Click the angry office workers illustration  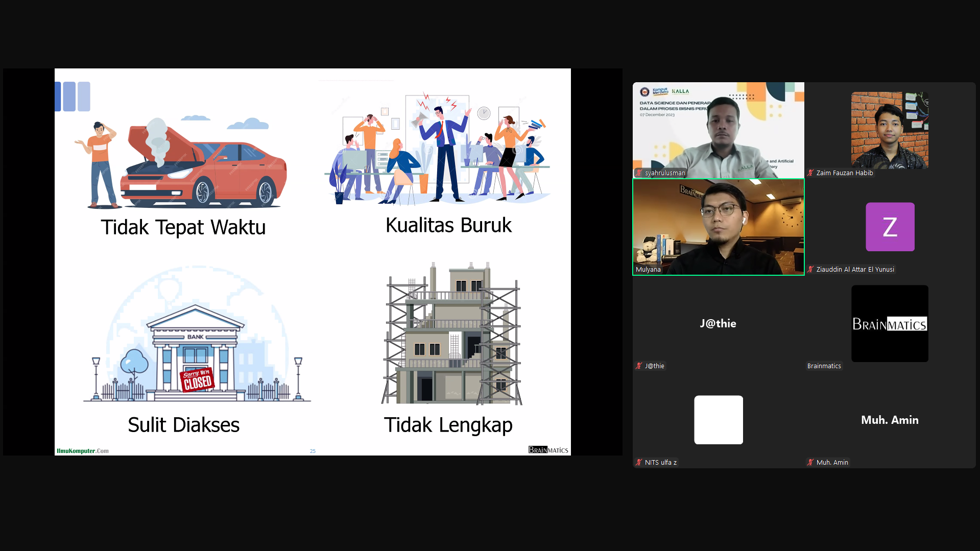tap(437, 151)
